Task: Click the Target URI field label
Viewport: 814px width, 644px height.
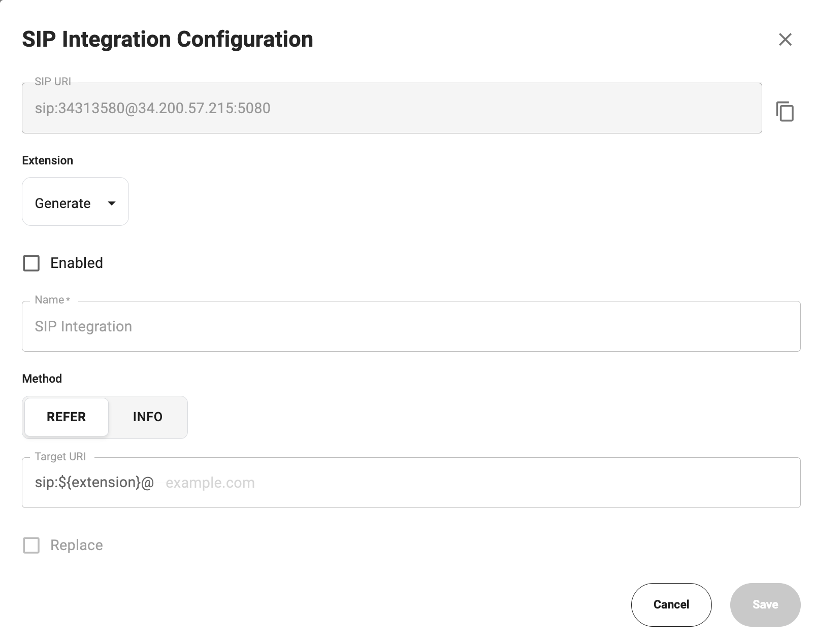Action: 60,457
